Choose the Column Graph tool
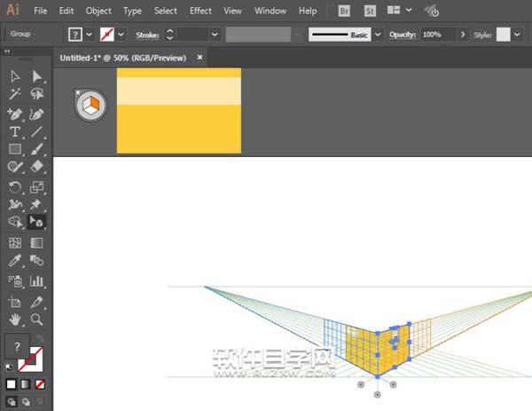 click(36, 281)
